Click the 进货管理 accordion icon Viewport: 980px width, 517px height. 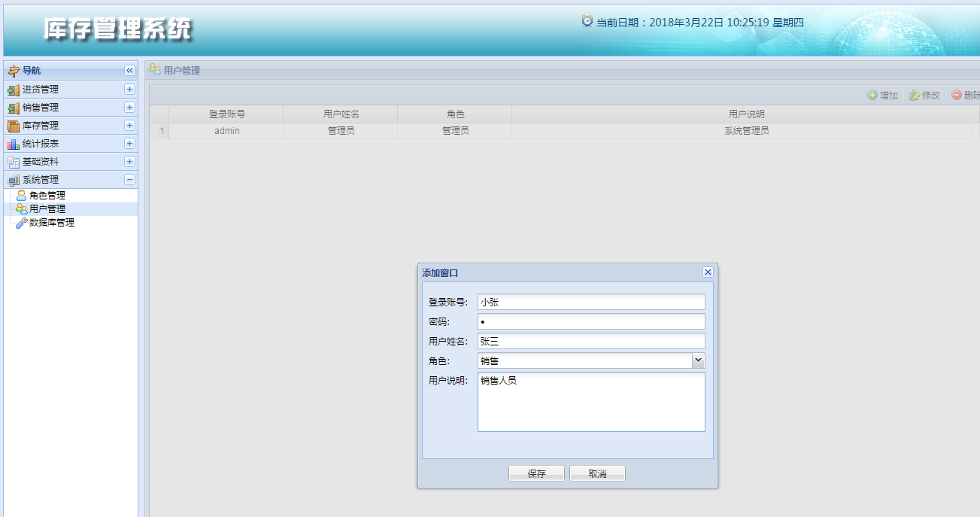pos(14,90)
